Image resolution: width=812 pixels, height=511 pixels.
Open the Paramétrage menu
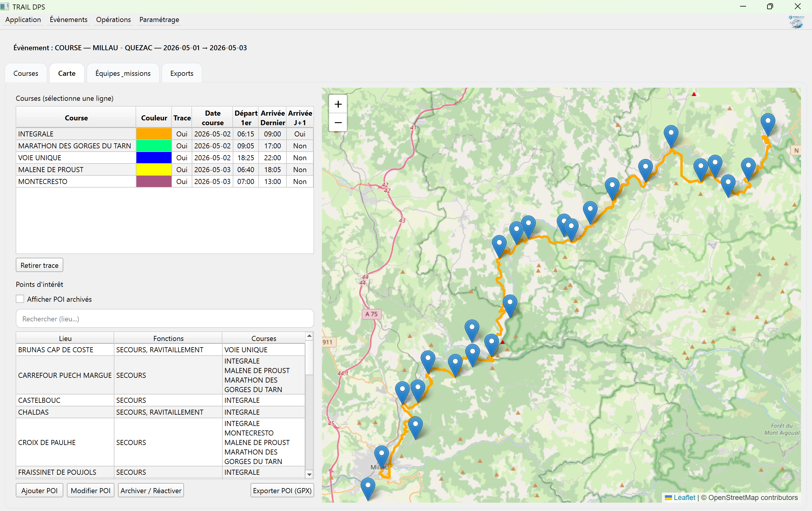pyautogui.click(x=159, y=20)
